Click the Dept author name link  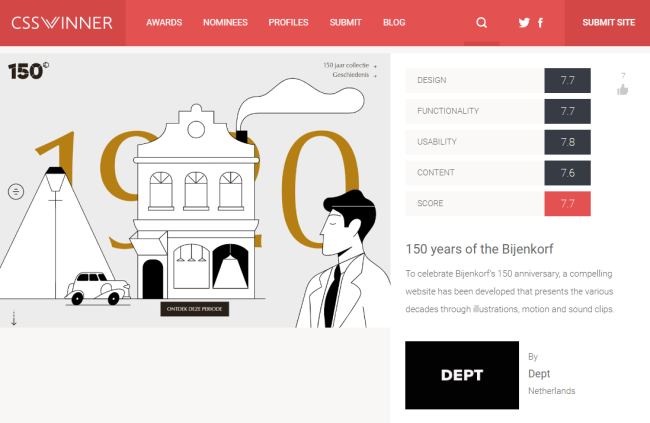pos(538,374)
